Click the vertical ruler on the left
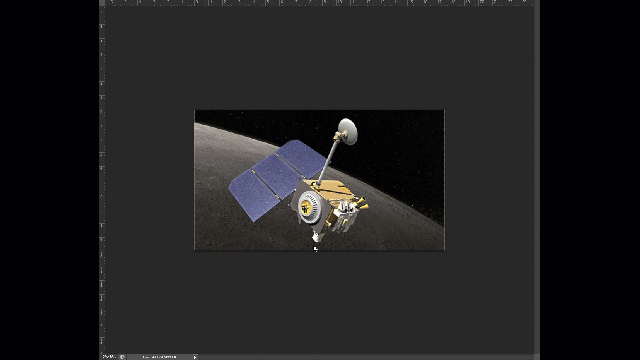 [x=102, y=180]
